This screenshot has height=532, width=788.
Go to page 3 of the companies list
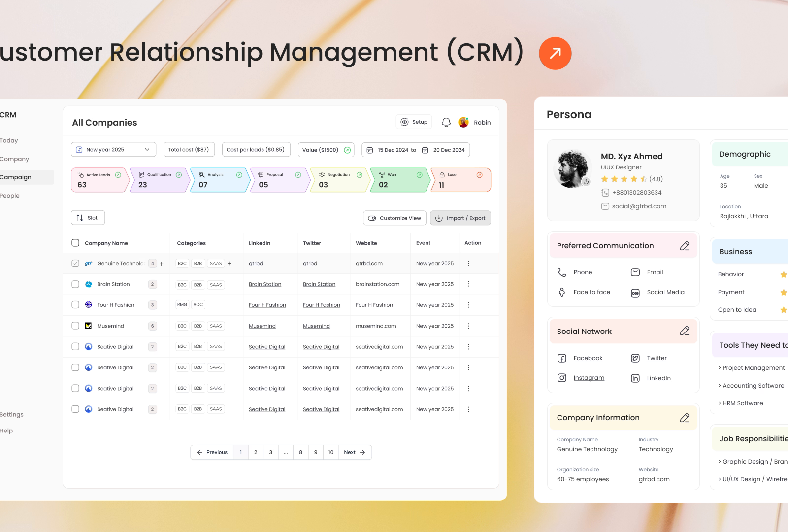tap(270, 452)
